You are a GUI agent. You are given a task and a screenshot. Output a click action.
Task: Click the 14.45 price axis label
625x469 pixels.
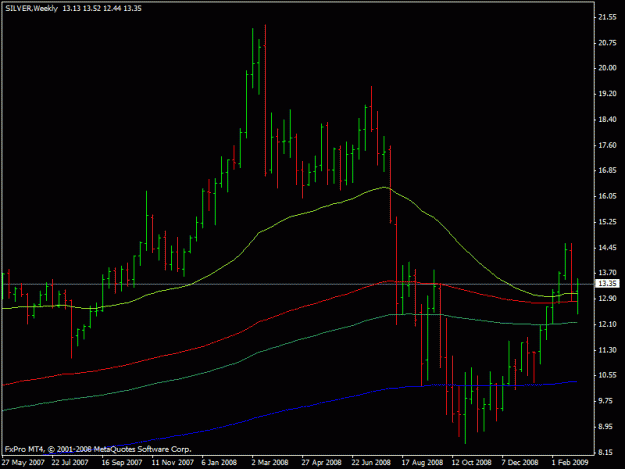[607, 248]
